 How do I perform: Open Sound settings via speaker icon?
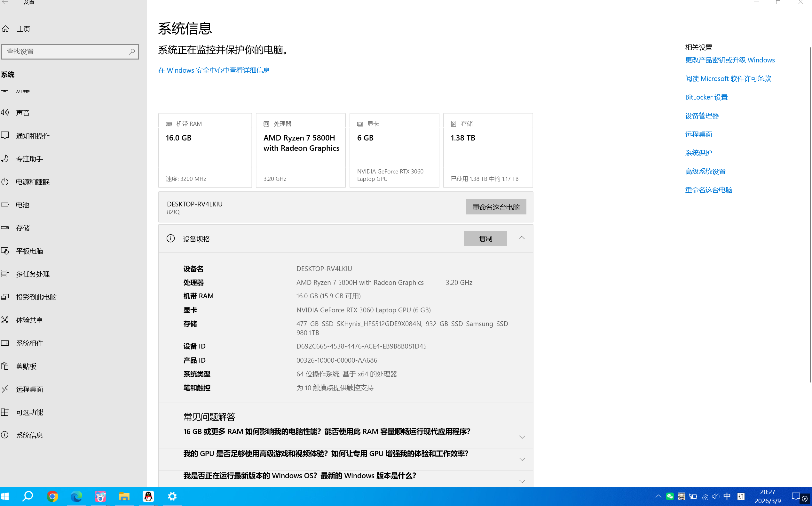point(5,112)
